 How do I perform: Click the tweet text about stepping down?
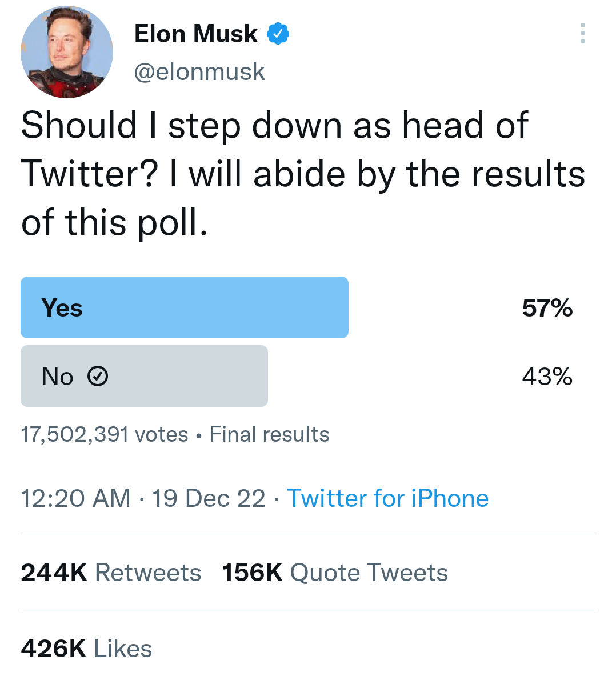click(x=303, y=174)
